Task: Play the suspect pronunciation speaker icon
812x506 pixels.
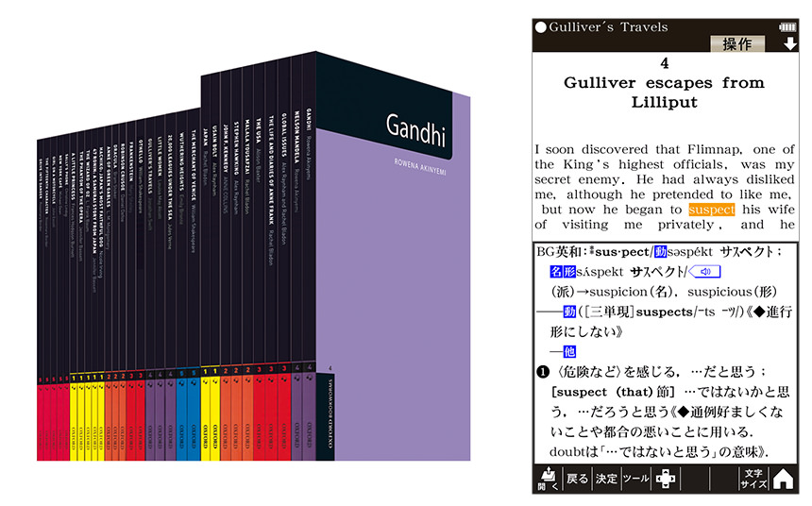Action: (x=704, y=271)
